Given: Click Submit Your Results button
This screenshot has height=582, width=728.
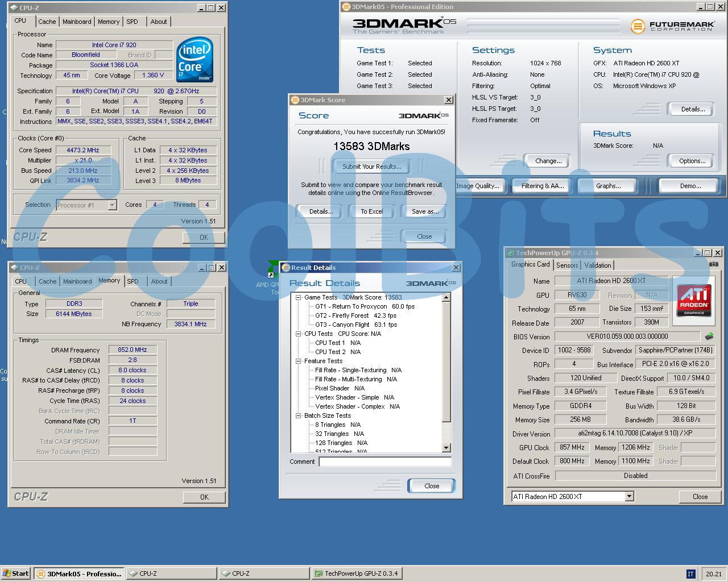Looking at the screenshot, I should point(371,167).
